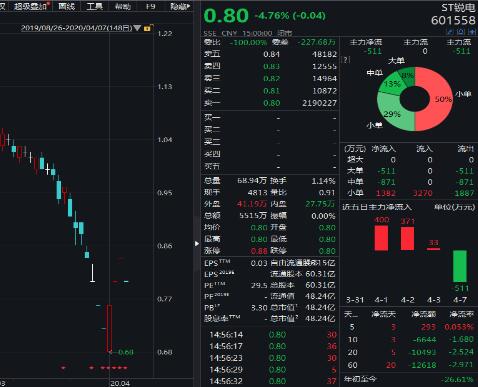
Task: Click the change value -4.76% (-0.04)
Action: click(290, 16)
